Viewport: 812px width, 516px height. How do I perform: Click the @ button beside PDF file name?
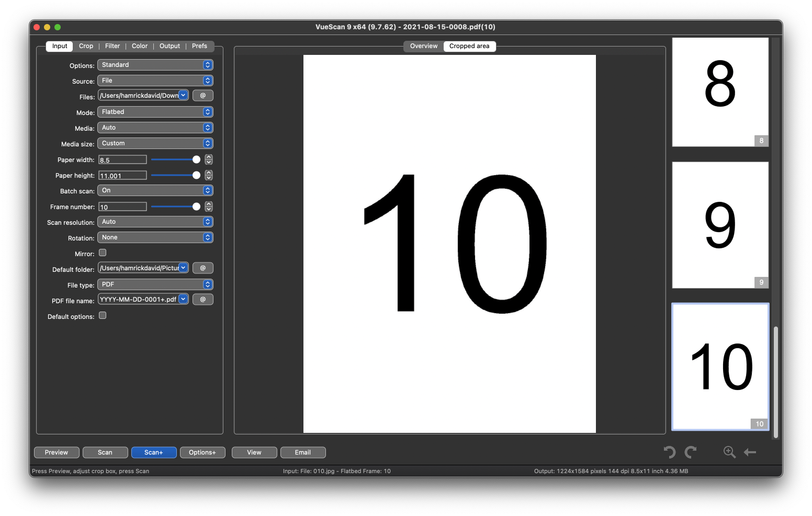pyautogui.click(x=203, y=300)
